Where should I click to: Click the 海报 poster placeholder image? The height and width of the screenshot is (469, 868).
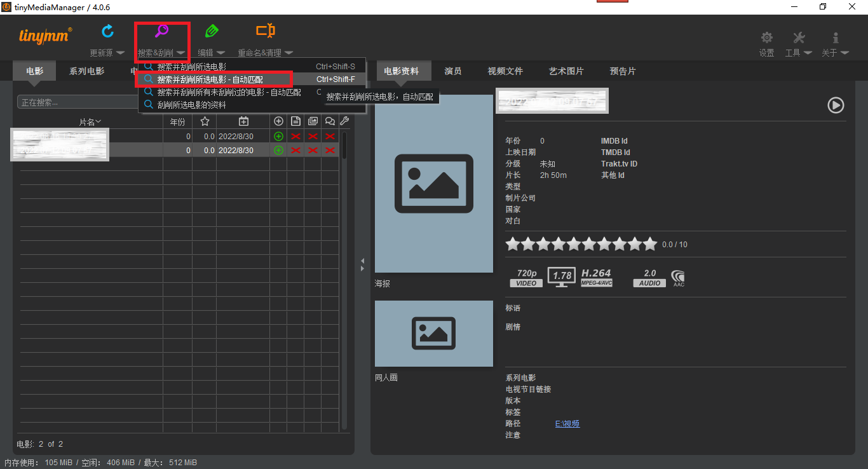[x=434, y=184]
